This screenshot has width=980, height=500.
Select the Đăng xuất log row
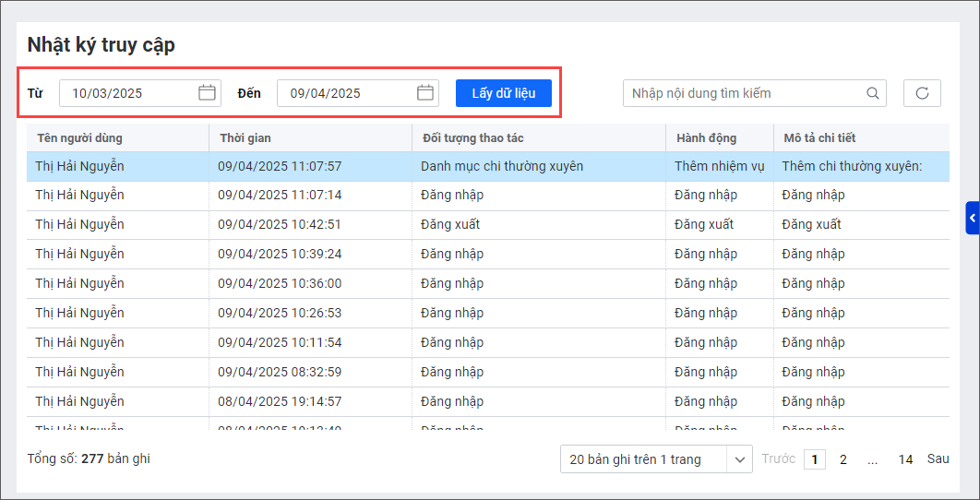pos(450,224)
